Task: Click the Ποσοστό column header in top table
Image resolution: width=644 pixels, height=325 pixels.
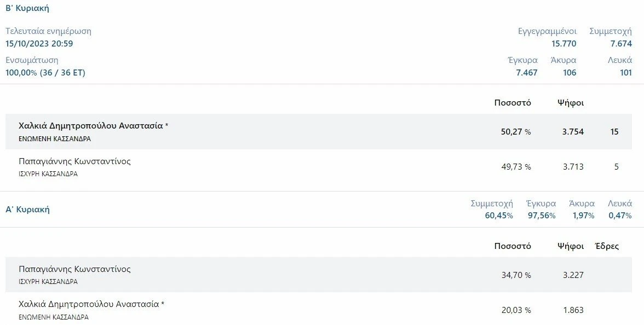Action: pyautogui.click(x=513, y=103)
